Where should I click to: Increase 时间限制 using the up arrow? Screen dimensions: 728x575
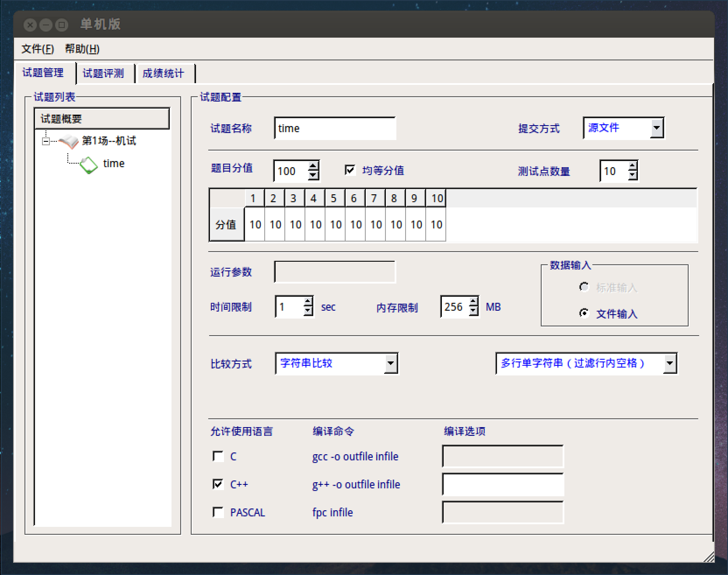point(308,302)
